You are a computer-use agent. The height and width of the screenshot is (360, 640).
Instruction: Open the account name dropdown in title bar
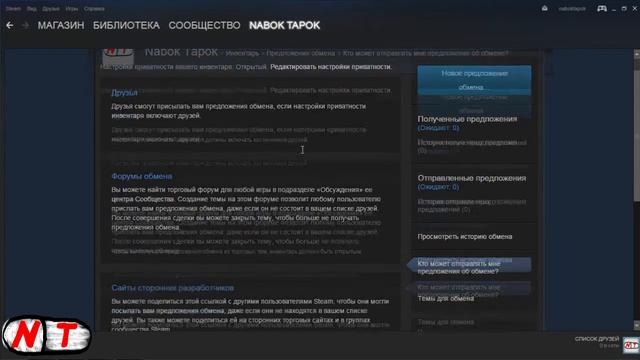point(572,9)
